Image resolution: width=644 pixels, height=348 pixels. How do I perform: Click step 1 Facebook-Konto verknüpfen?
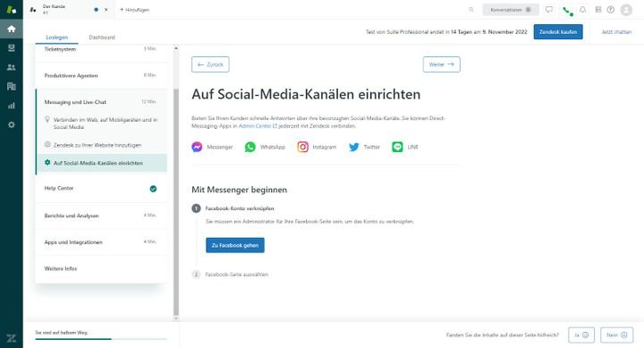click(240, 208)
